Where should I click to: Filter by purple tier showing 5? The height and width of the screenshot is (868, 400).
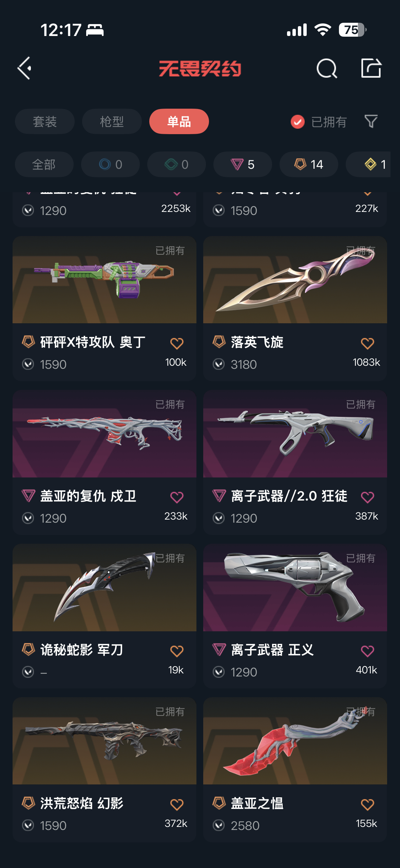(243, 164)
